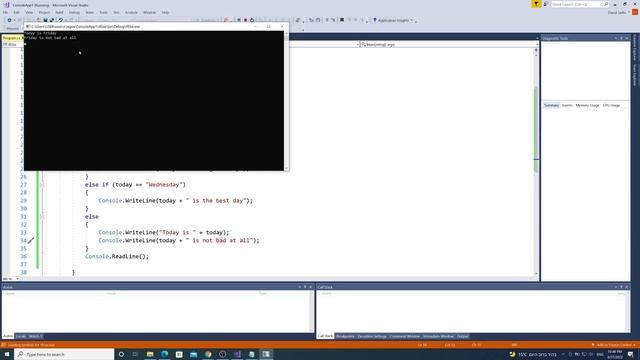Open the View menu
Viewport: 640px width, 360px height.
[29, 13]
